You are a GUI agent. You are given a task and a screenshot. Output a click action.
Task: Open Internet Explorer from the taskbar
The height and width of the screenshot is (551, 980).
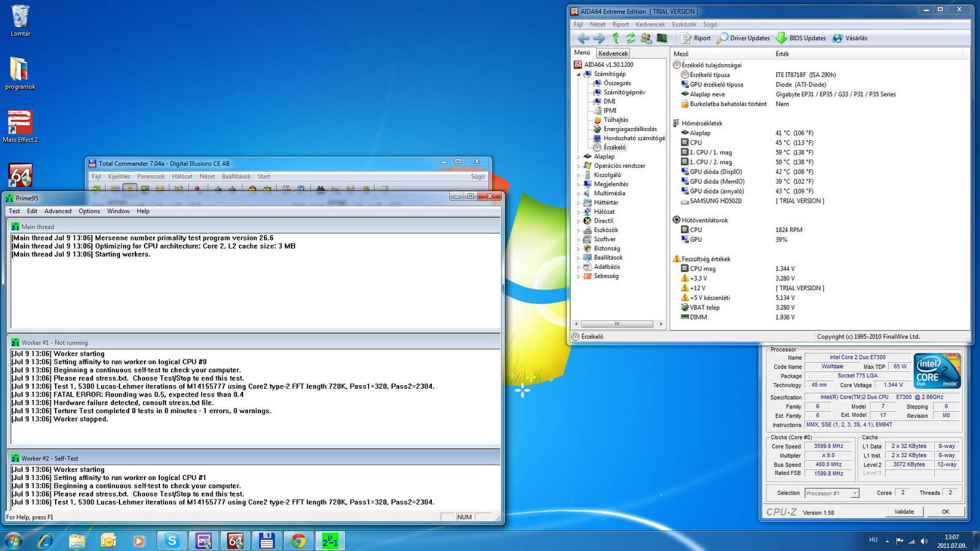pos(45,541)
